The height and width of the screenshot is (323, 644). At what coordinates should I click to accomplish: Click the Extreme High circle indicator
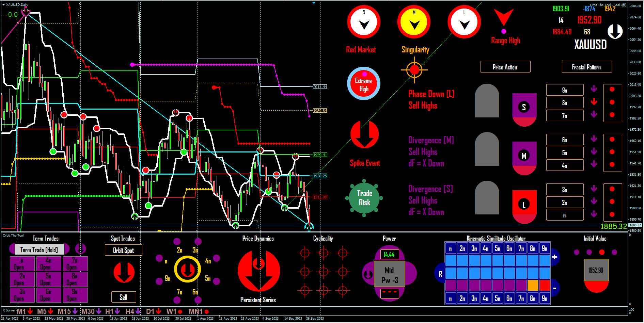click(364, 84)
